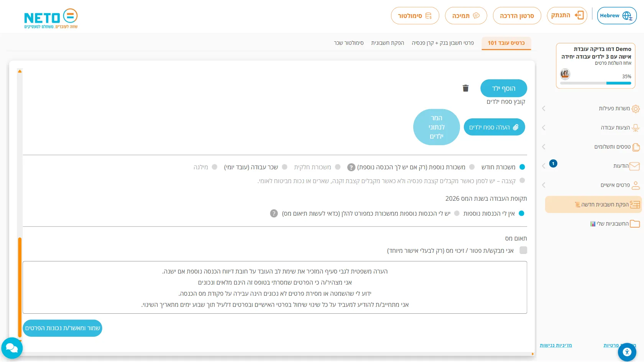
Task: Select אין לי הכנסות נוספות radio
Action: [x=521, y=213]
